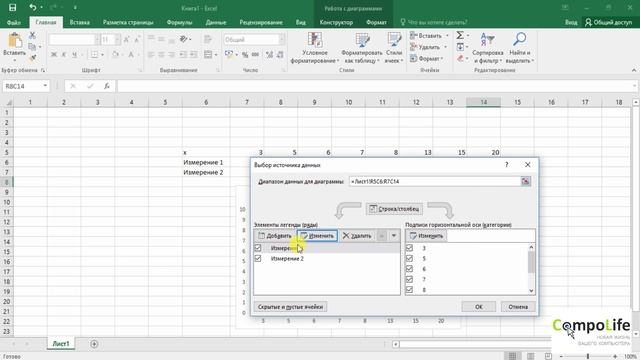Open the Удалить cells dropdown
The image size is (640, 360).
pyautogui.click(x=445, y=47)
